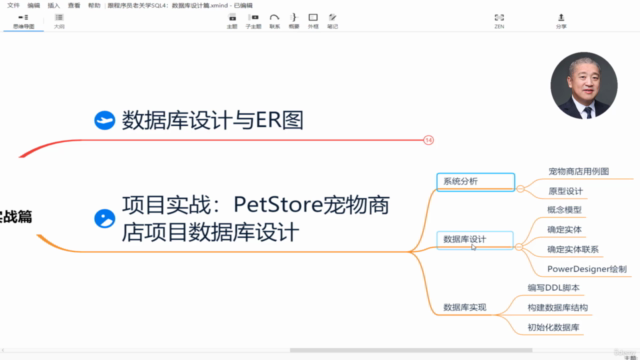Click the 战篇 central topic
This screenshot has height=360, width=640.
(x=16, y=217)
